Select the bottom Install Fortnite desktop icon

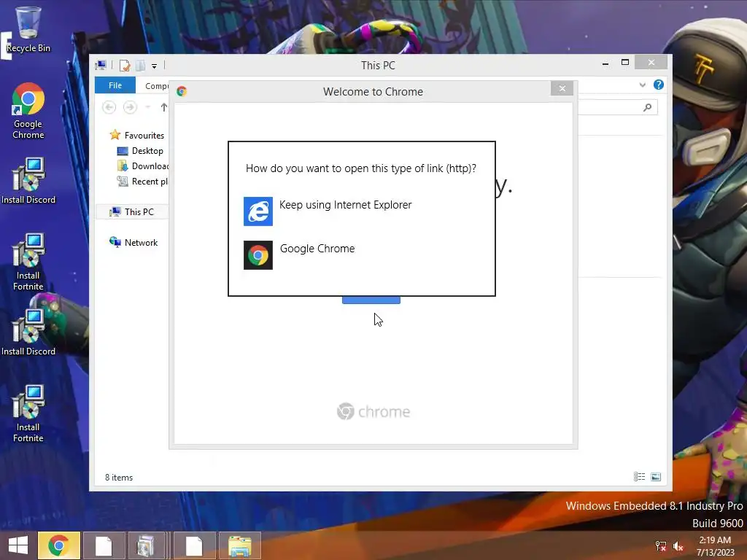click(x=28, y=413)
